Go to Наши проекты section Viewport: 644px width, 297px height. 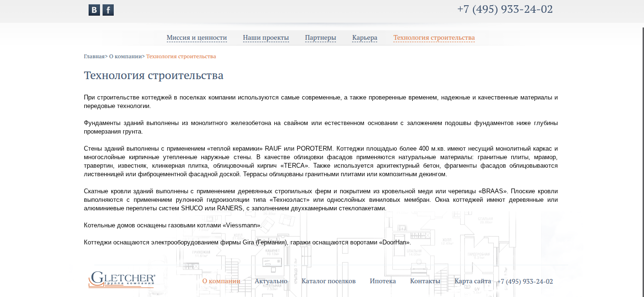[x=266, y=38]
